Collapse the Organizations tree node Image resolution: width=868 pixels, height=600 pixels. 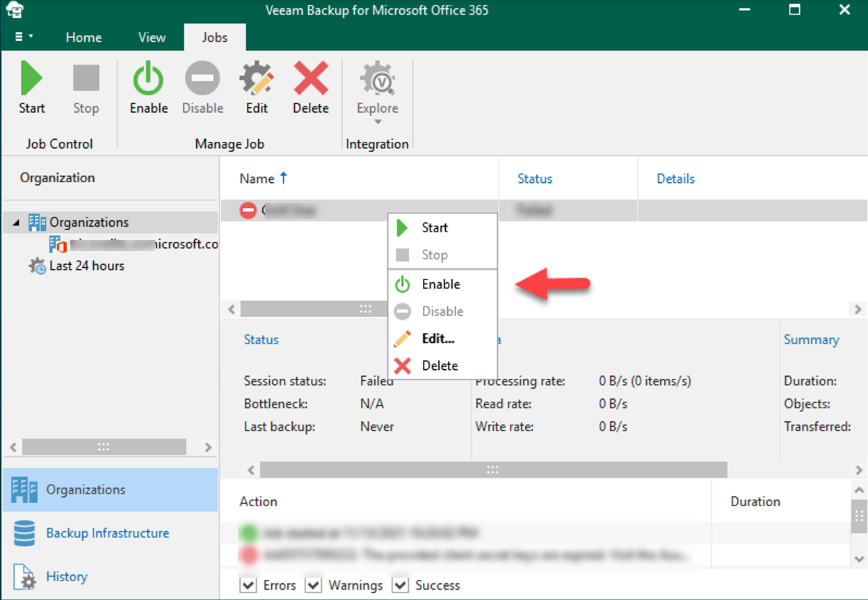point(16,222)
